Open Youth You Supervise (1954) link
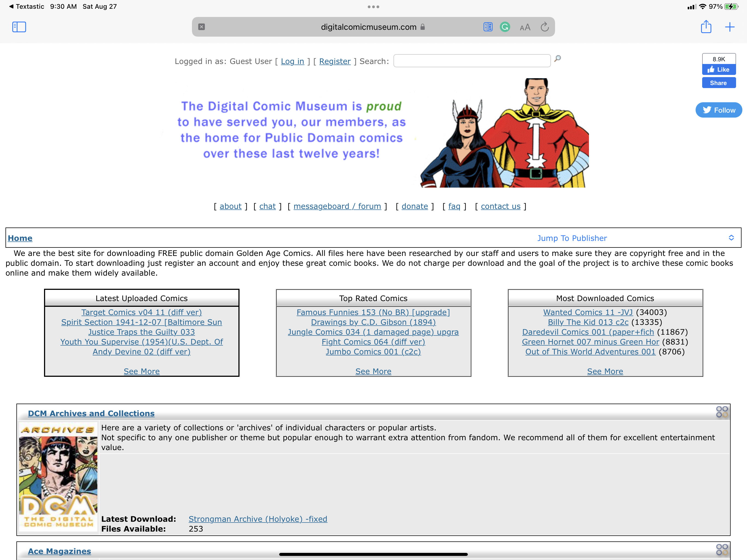 (x=141, y=342)
